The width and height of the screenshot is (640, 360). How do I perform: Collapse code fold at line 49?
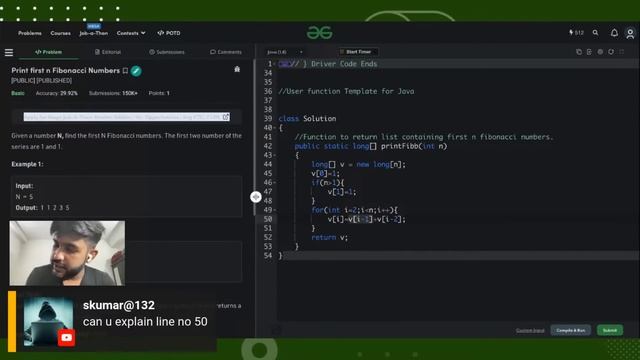[x=275, y=210]
